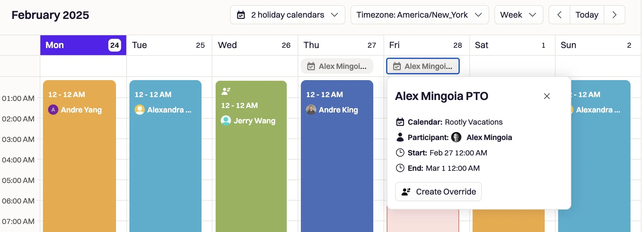Open Thursday's Alex Mingoi... all-day event
Viewport: 644px width, 232px height.
point(337,66)
